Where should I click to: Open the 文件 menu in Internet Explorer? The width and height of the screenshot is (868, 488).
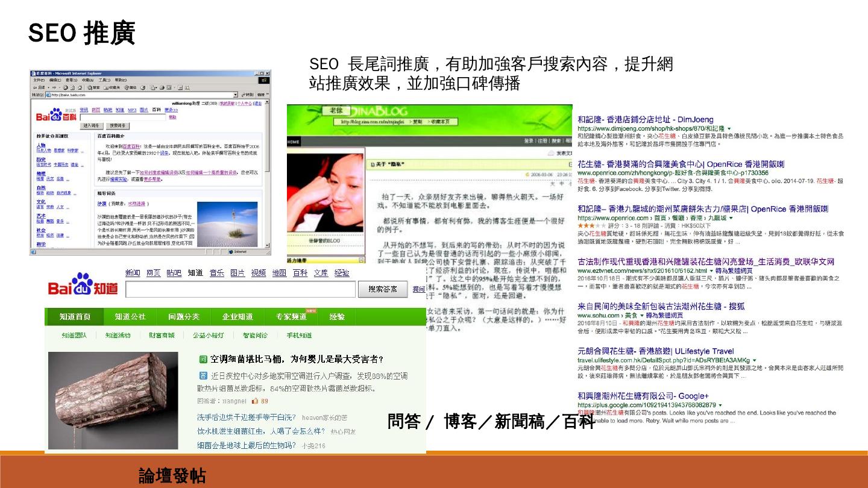coord(39,80)
